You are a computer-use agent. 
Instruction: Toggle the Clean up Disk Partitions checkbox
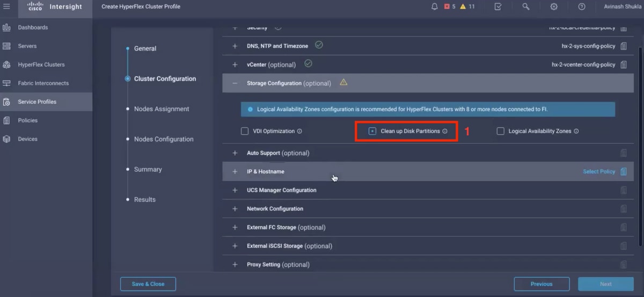coord(372,131)
